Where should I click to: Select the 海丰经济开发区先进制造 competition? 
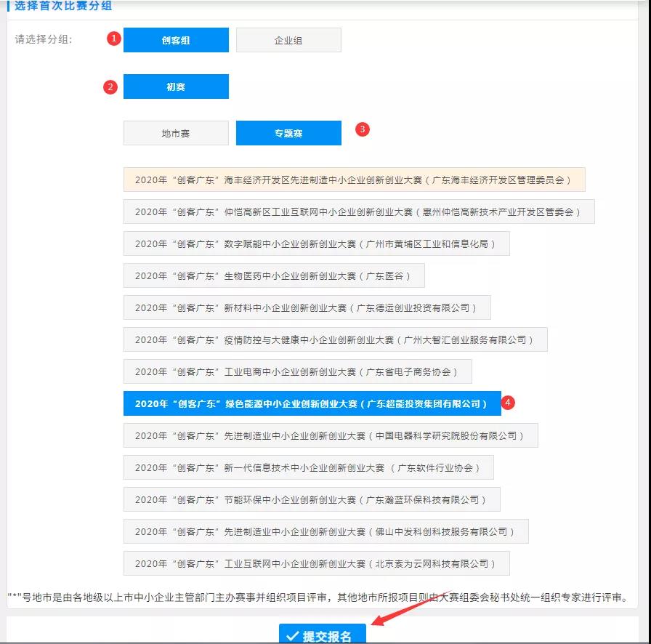pos(354,180)
